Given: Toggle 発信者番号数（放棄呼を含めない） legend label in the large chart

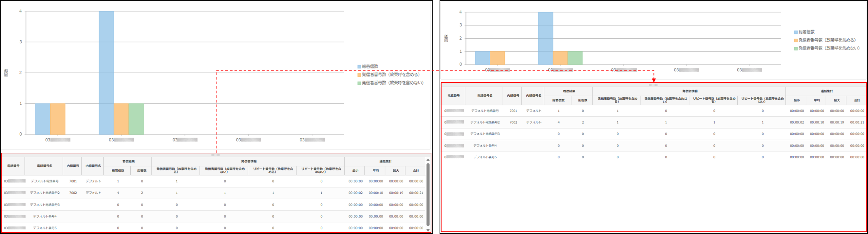Looking at the screenshot, I should (x=392, y=83).
